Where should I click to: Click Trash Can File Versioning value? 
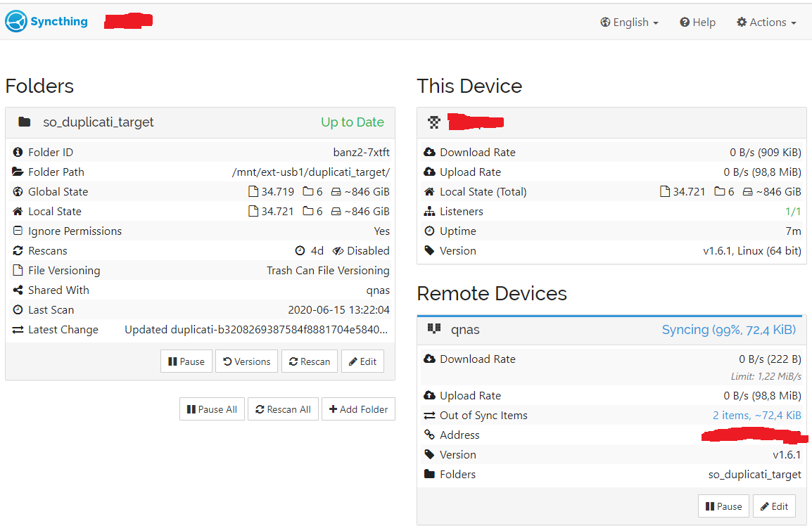(x=328, y=270)
